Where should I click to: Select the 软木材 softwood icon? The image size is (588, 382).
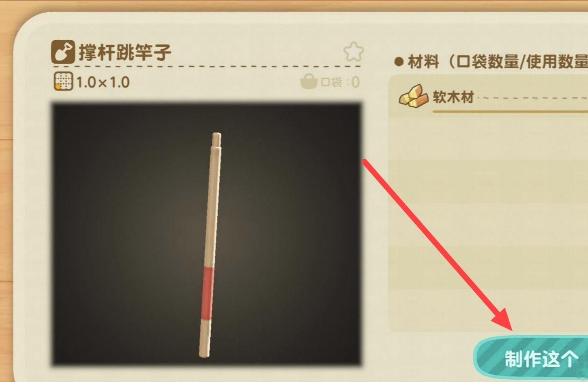(x=413, y=96)
